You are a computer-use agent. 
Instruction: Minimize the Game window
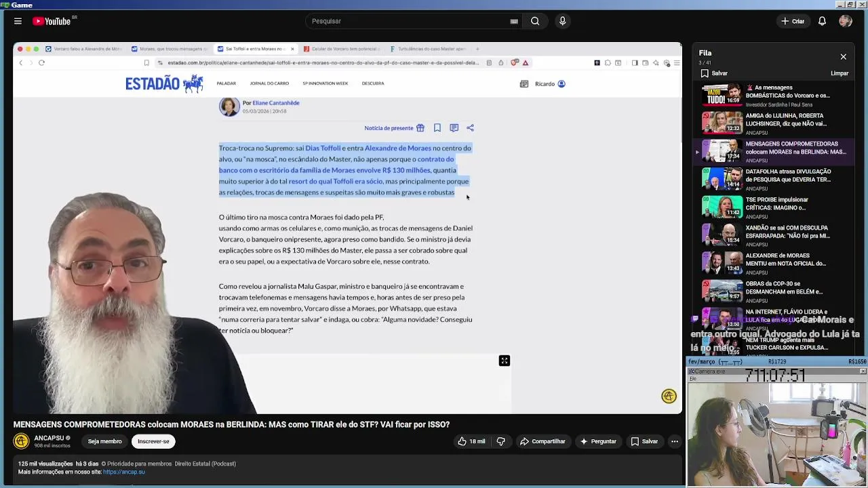pos(842,4)
